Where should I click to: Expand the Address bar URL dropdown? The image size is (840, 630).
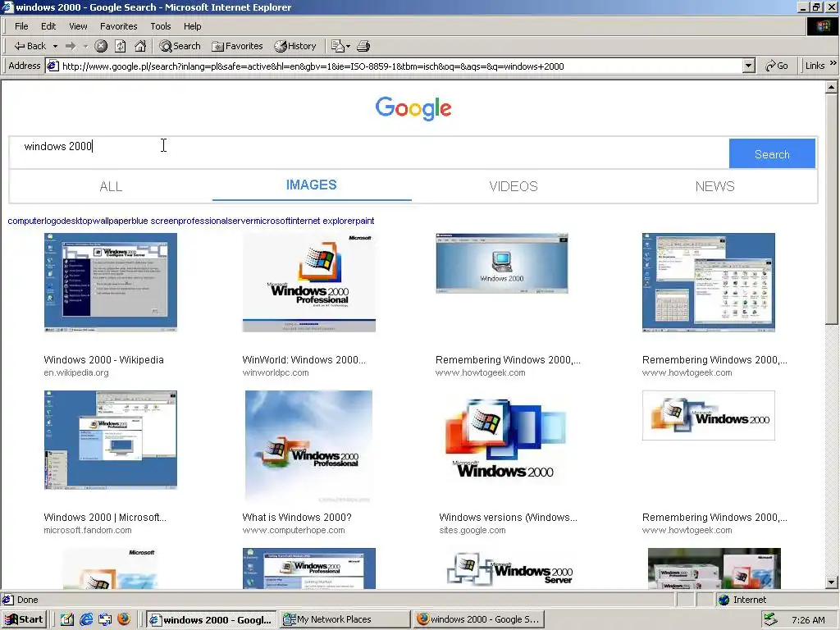(x=749, y=66)
